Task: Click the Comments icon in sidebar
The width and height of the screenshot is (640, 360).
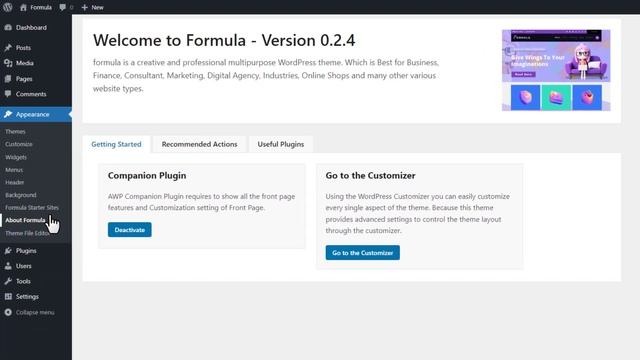Action: (8, 94)
